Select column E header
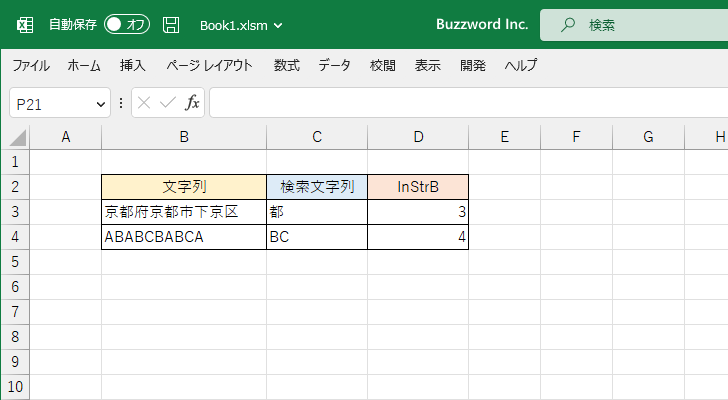728x400 pixels. pyautogui.click(x=504, y=137)
